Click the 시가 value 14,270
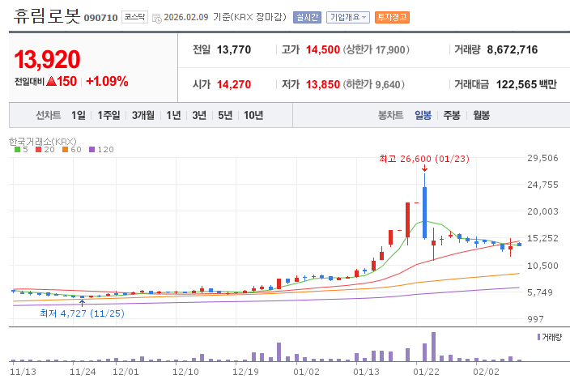Viewport: 570px width, 392px height. (x=234, y=84)
